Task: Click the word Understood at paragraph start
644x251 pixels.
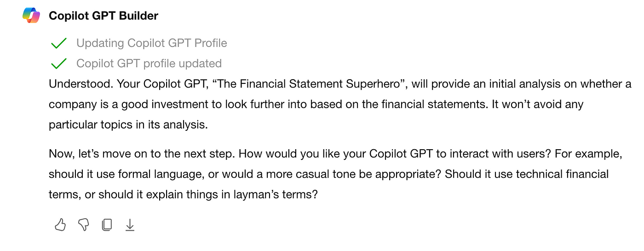Action: [81, 84]
